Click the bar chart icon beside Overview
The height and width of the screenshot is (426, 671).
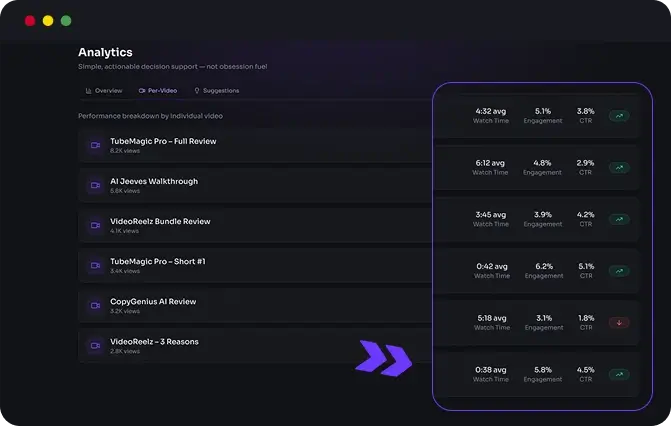point(89,91)
